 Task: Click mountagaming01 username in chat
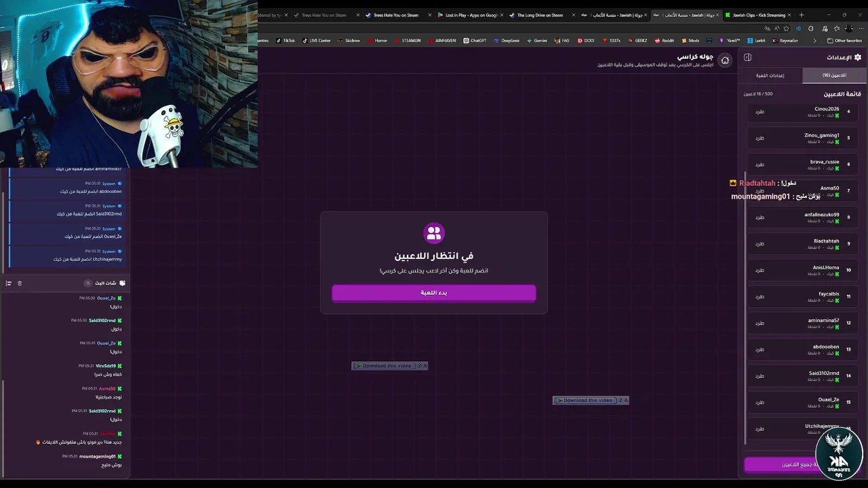click(98, 457)
